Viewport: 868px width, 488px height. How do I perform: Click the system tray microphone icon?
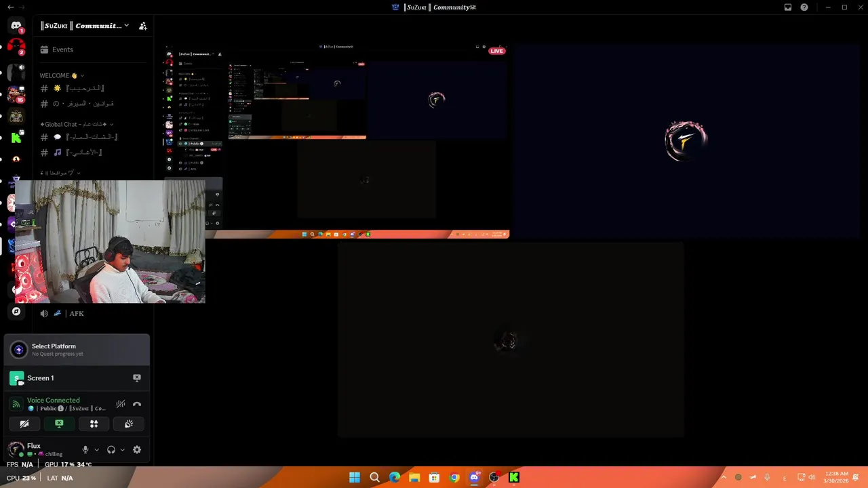[x=767, y=478]
